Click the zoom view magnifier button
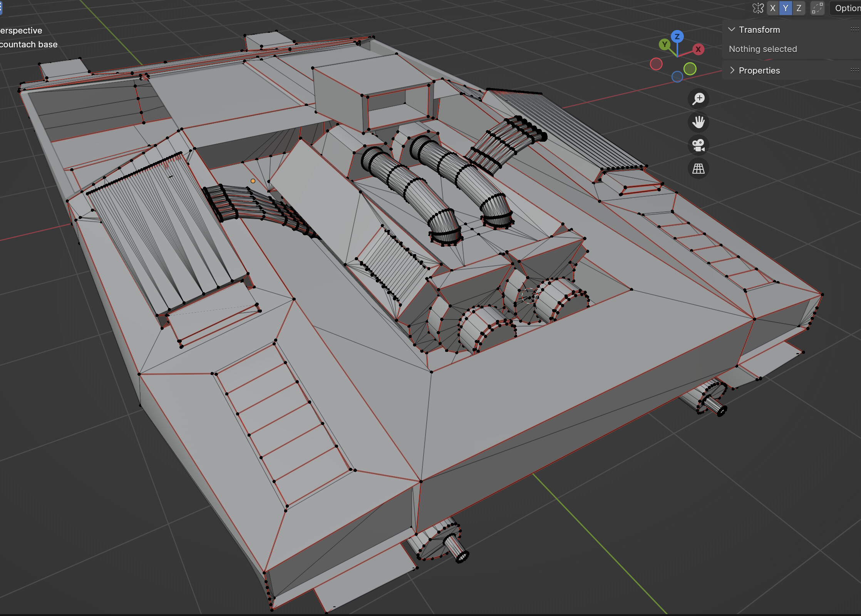 pos(698,99)
